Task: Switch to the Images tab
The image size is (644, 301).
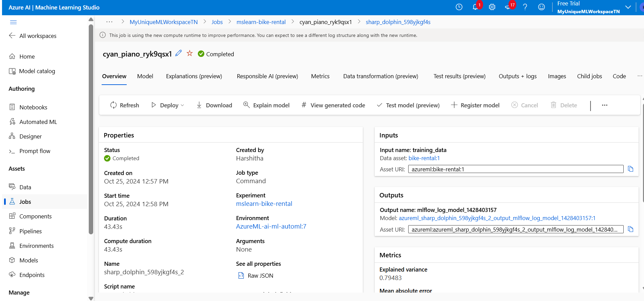Action: (557, 76)
